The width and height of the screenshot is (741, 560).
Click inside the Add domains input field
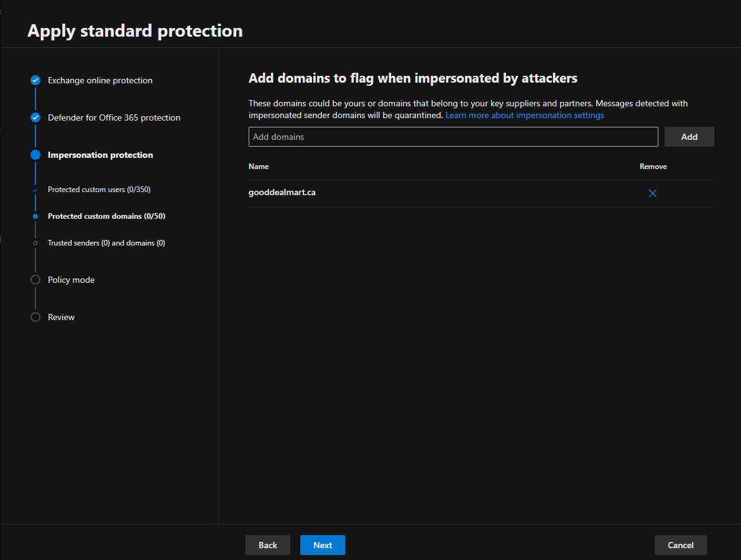pyautogui.click(x=453, y=137)
